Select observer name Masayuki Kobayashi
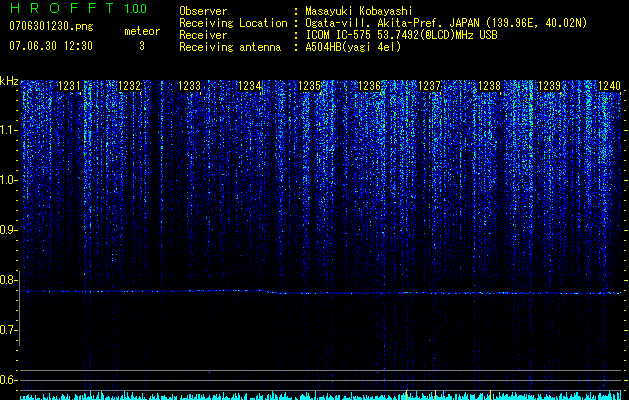Image resolution: width=629 pixels, height=400 pixels. tap(359, 11)
